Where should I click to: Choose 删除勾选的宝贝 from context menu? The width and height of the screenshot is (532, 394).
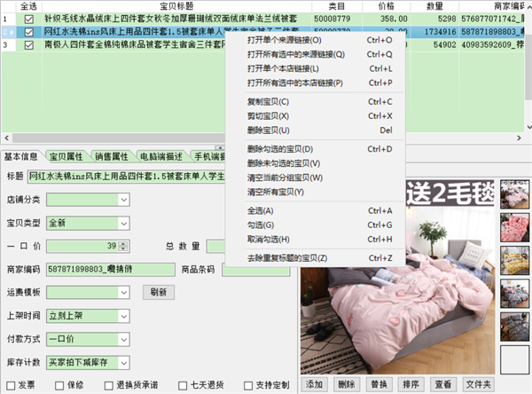coord(315,149)
